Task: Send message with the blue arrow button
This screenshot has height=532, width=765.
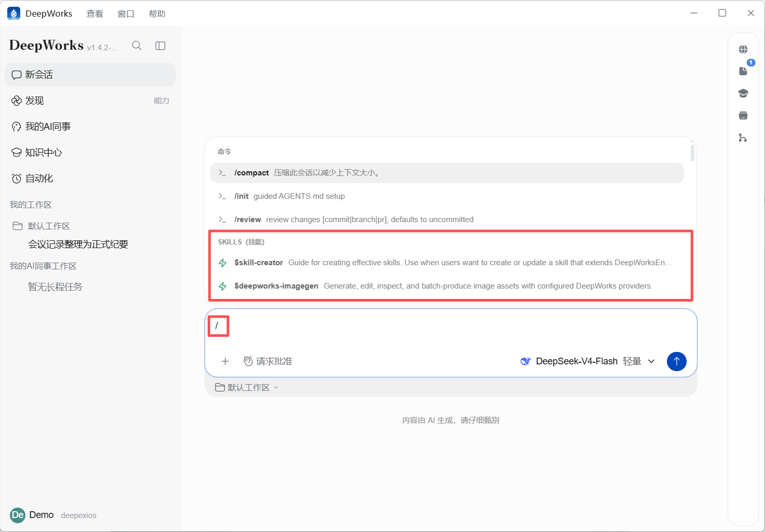Action: [x=676, y=361]
